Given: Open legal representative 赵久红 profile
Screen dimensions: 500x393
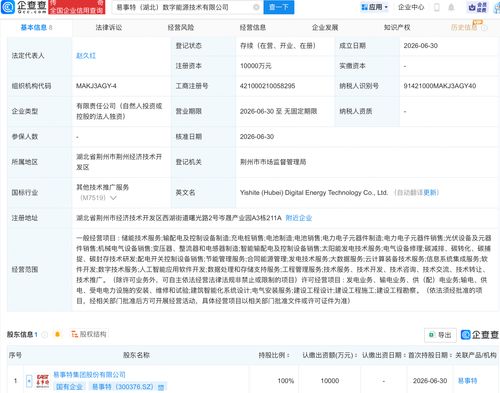Looking at the screenshot, I should pyautogui.click(x=86, y=56).
